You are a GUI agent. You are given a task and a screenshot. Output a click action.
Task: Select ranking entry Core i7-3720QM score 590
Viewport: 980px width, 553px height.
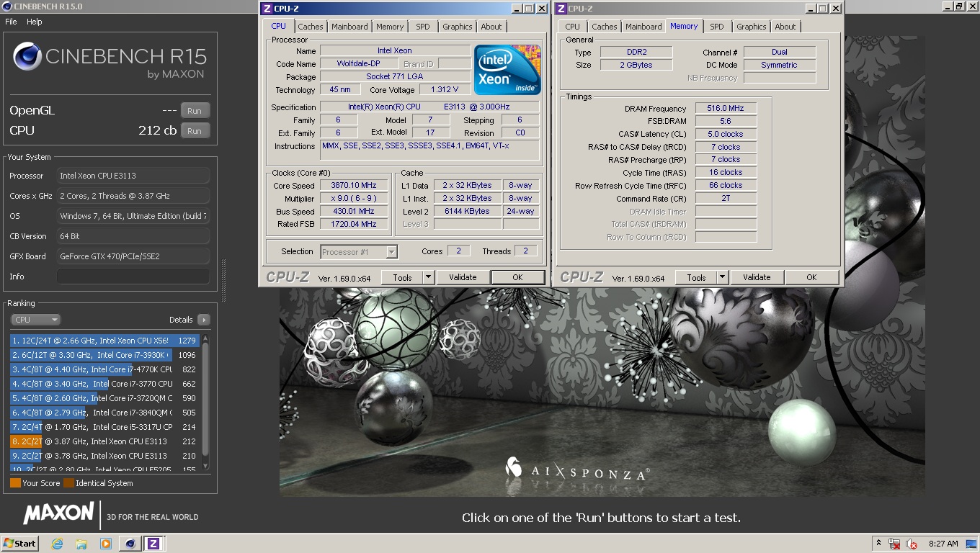coord(104,398)
